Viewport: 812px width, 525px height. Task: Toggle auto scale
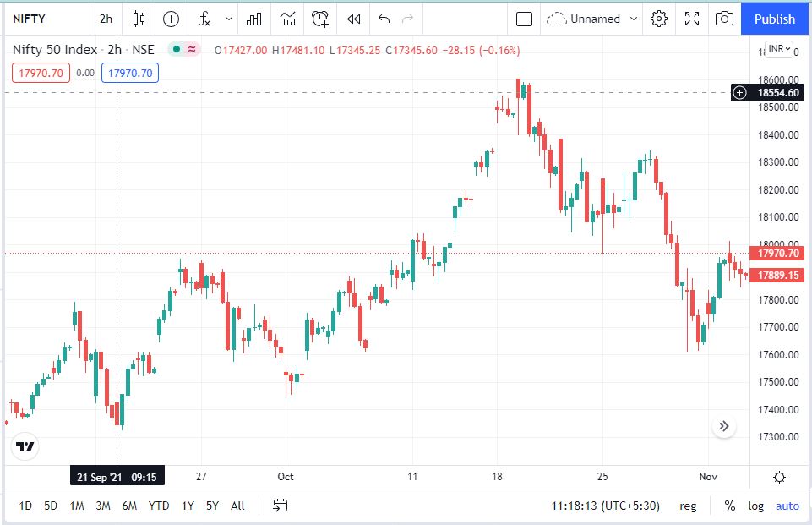(787, 506)
